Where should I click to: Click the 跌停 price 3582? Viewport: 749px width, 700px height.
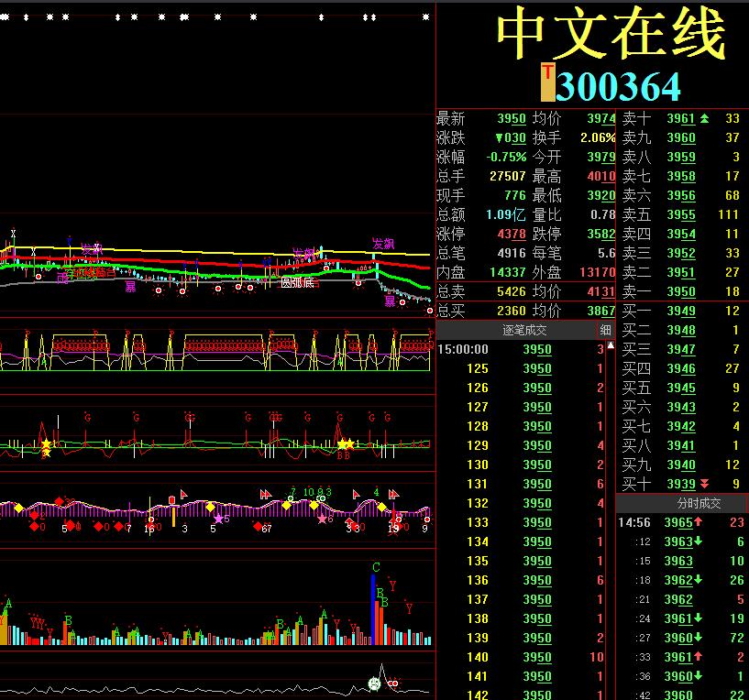(600, 234)
